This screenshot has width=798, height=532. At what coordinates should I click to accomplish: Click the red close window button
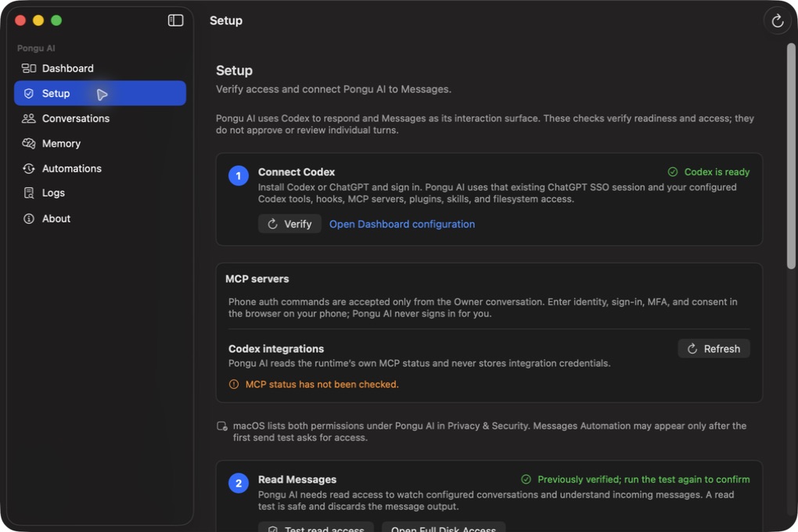20,20
